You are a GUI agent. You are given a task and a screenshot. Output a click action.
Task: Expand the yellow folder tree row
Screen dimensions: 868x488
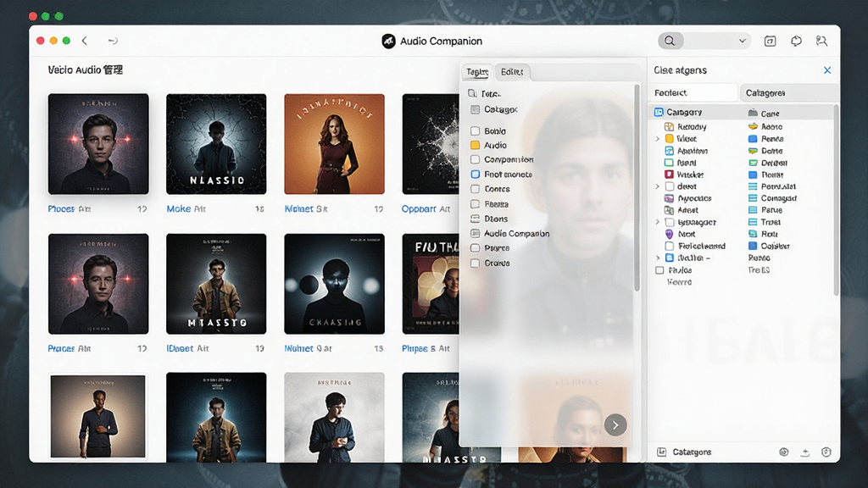click(658, 139)
